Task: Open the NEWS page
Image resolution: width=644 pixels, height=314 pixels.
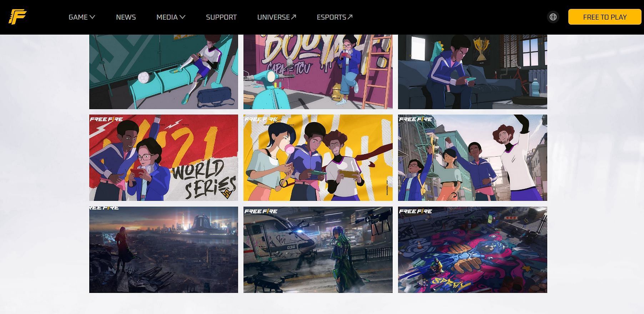Action: (126, 17)
